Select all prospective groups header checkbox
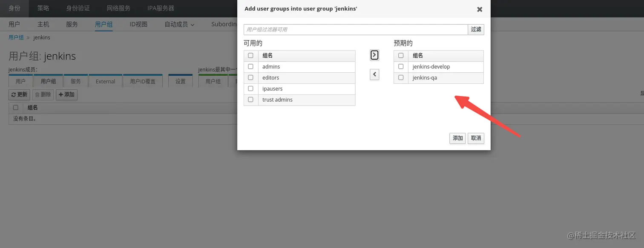The height and width of the screenshot is (248, 644). coord(401,56)
